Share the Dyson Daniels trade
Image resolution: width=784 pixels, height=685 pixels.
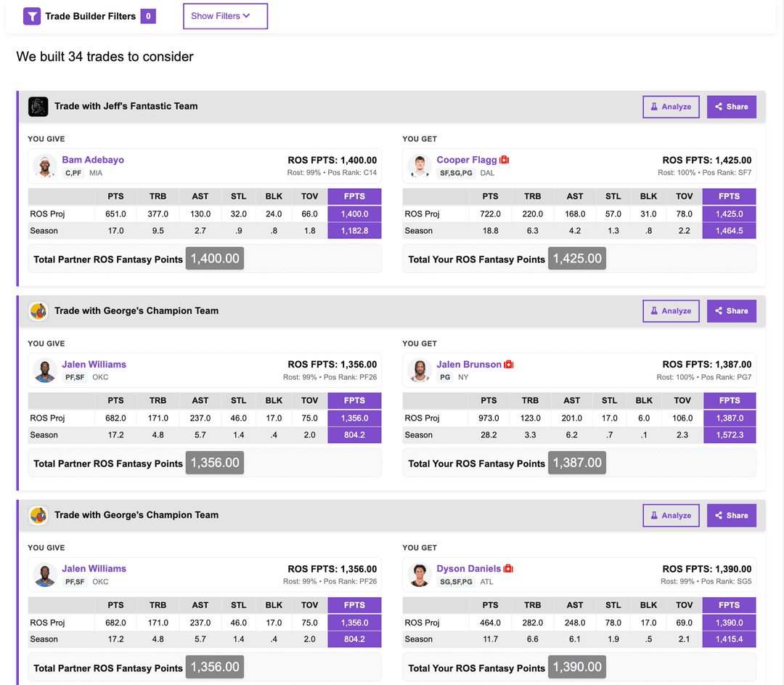tap(731, 515)
